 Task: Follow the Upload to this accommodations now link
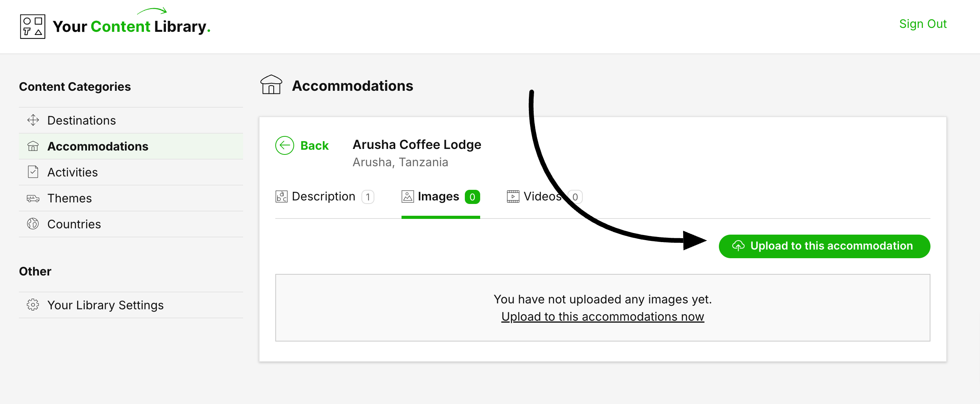click(x=602, y=317)
